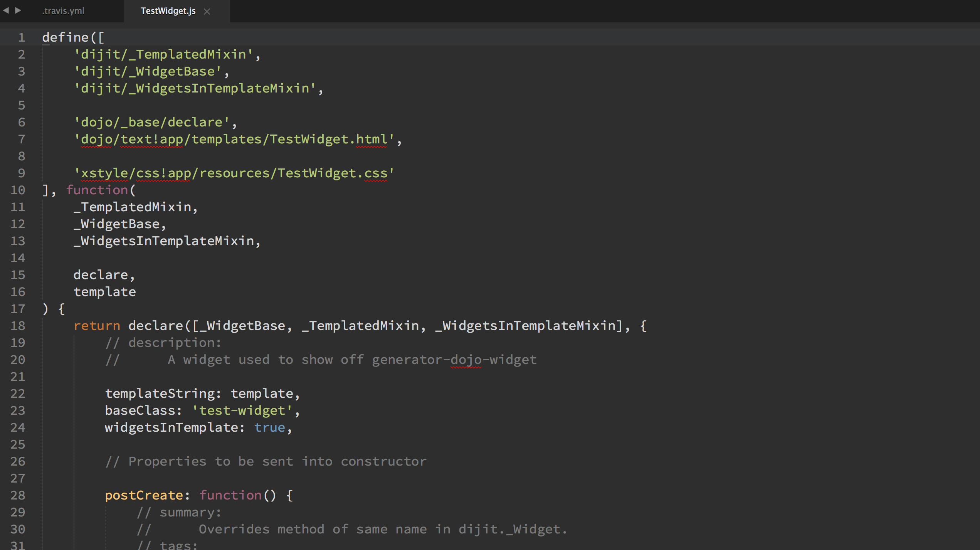Image resolution: width=980 pixels, height=550 pixels.
Task: Close the TestWidget.js tab
Action: pos(207,11)
